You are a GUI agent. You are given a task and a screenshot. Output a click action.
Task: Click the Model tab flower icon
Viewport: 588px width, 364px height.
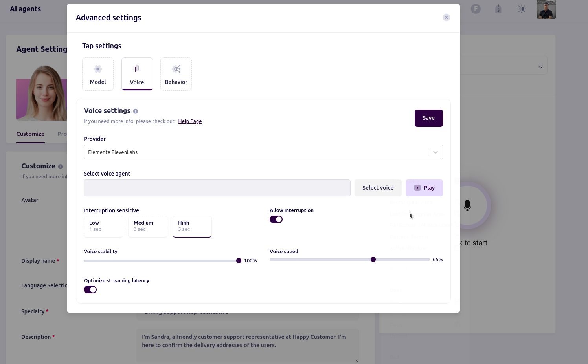[98, 69]
